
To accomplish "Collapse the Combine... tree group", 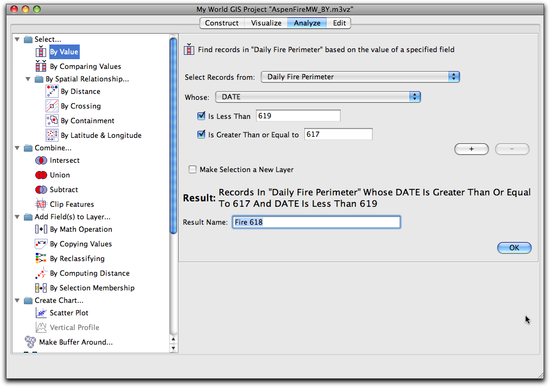I will click(x=17, y=148).
